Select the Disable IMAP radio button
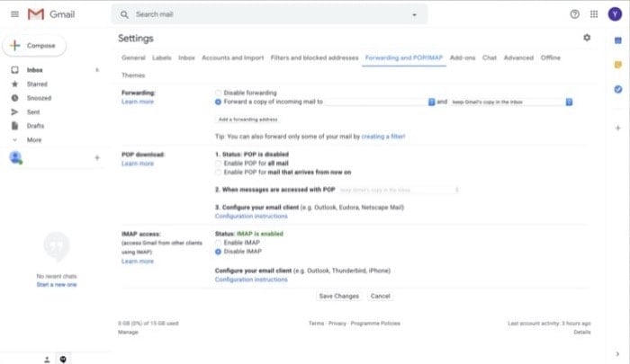 pyautogui.click(x=218, y=252)
